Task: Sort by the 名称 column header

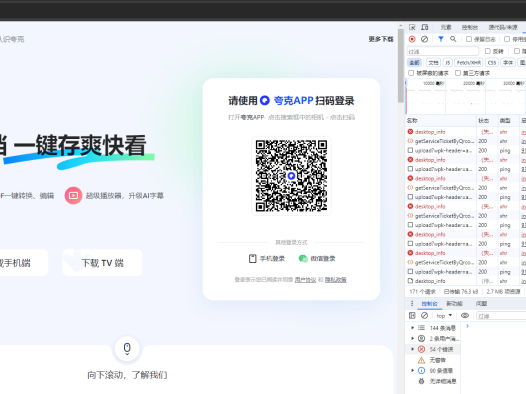Action: click(x=441, y=120)
